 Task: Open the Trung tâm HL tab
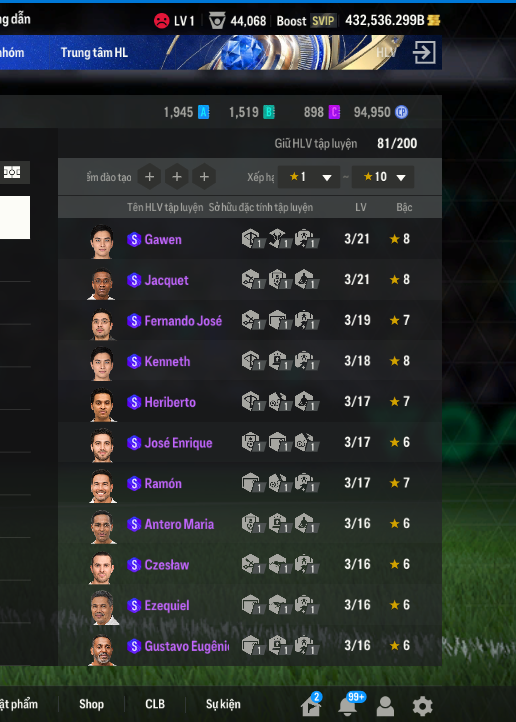click(94, 52)
